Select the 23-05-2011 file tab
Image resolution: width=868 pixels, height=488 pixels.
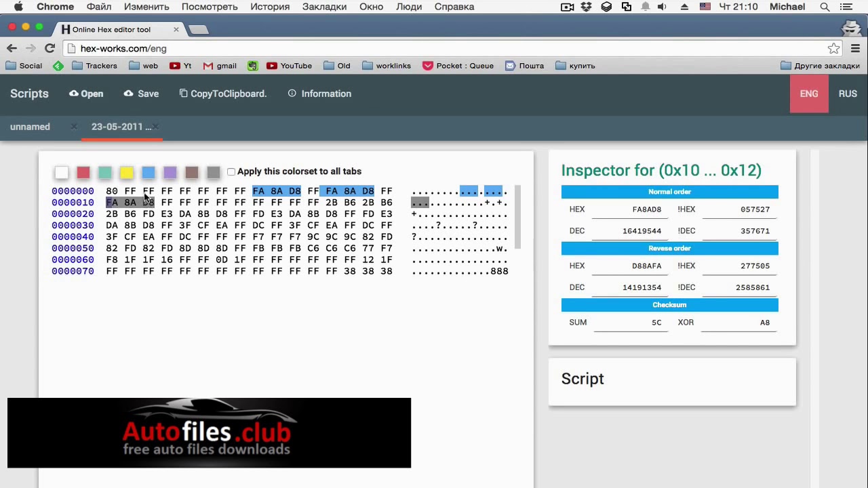[121, 127]
